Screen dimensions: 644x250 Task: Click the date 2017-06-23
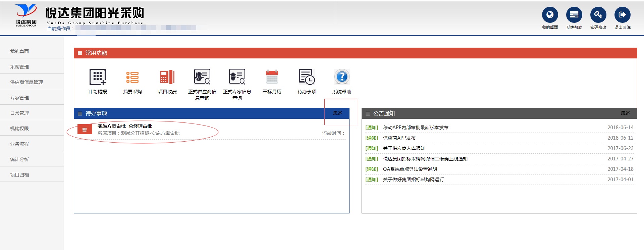coord(621,148)
